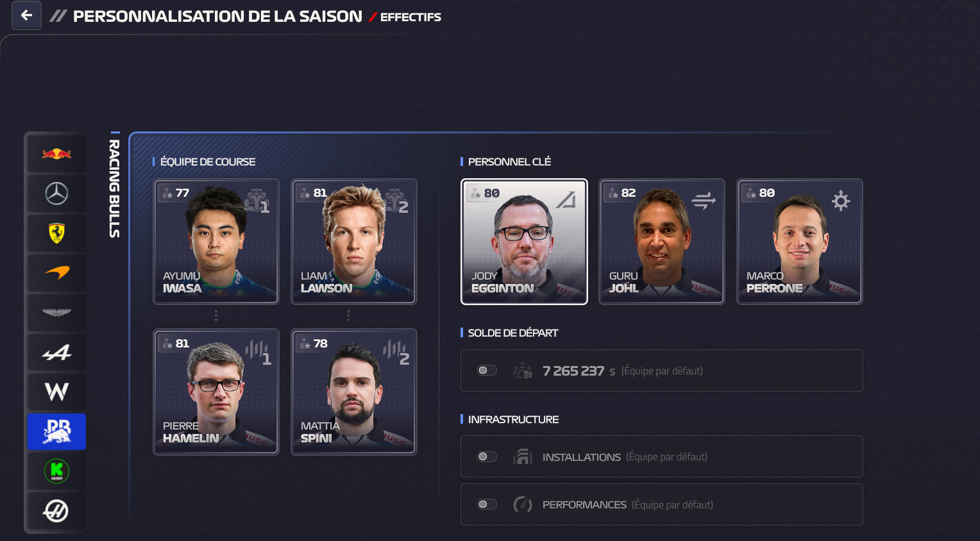
Task: Enable the Installations toggle
Action: point(487,457)
